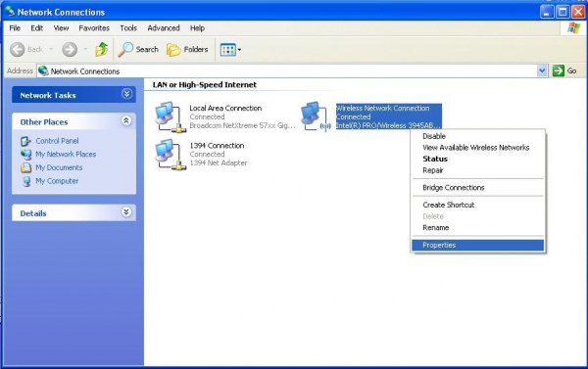
Task: Select the 1394 Connection icon
Action: [171, 155]
